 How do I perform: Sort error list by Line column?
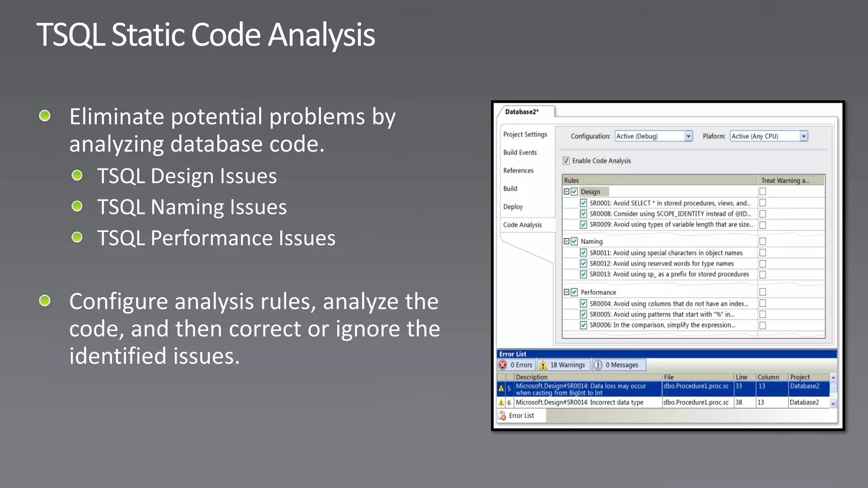tap(745, 377)
